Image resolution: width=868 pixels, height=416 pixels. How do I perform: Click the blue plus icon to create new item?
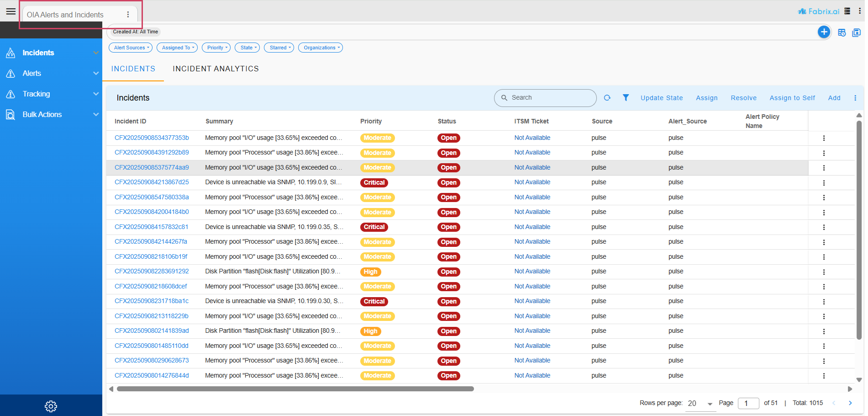(x=824, y=32)
